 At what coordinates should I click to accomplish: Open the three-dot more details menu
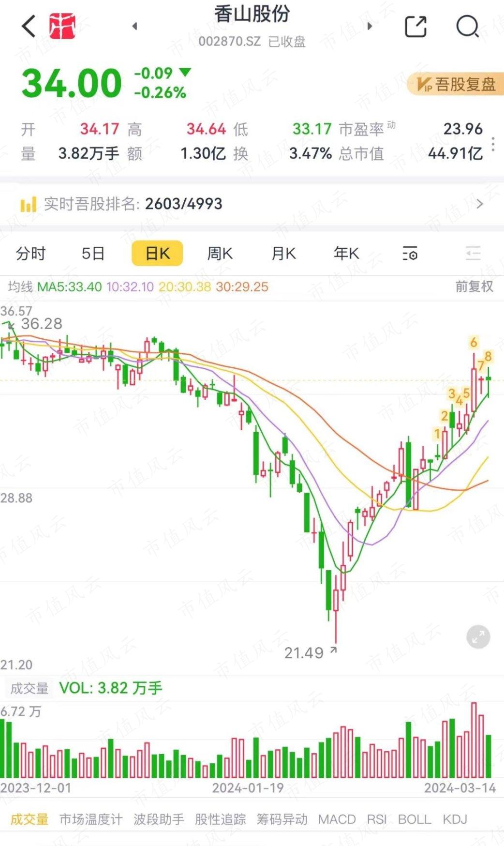tap(493, 144)
